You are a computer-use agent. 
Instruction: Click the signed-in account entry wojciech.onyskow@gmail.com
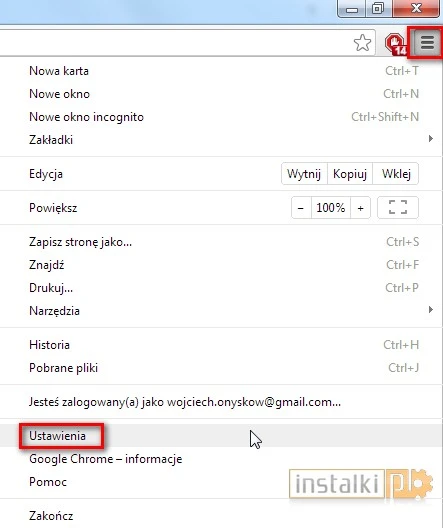[221, 402]
